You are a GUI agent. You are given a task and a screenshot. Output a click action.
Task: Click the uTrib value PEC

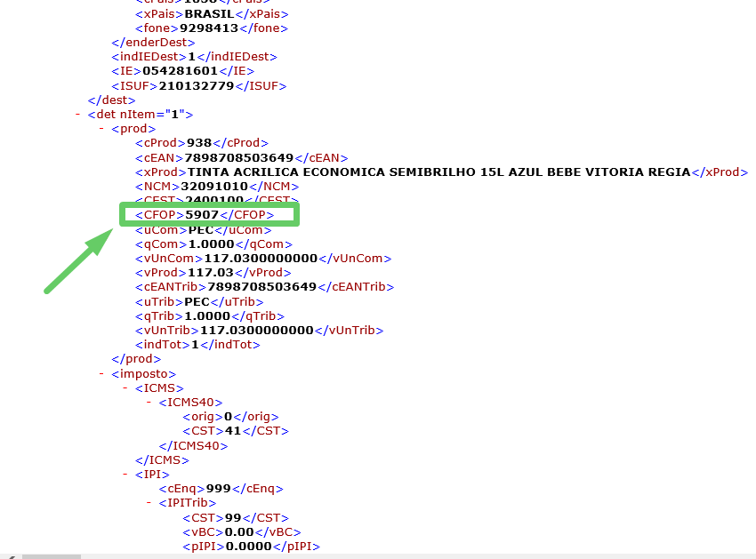(x=197, y=301)
